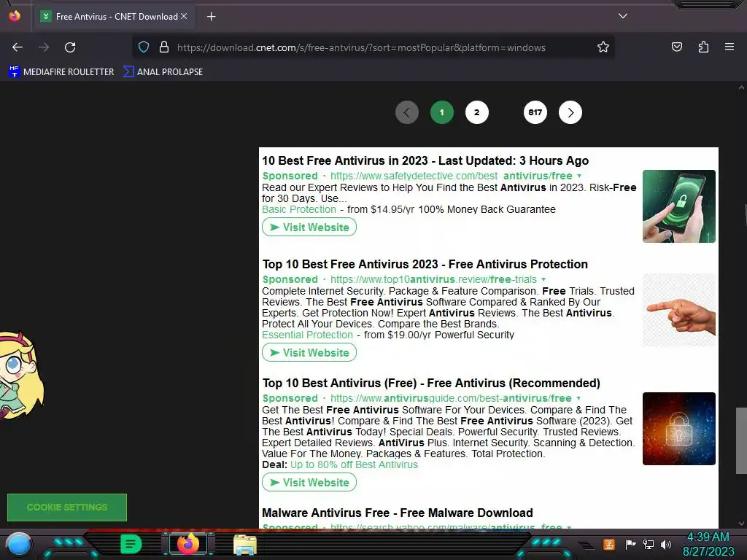Viewport: 747px width, 560px height.
Task: Click the Firefox logo at top-left
Action: (x=15, y=16)
